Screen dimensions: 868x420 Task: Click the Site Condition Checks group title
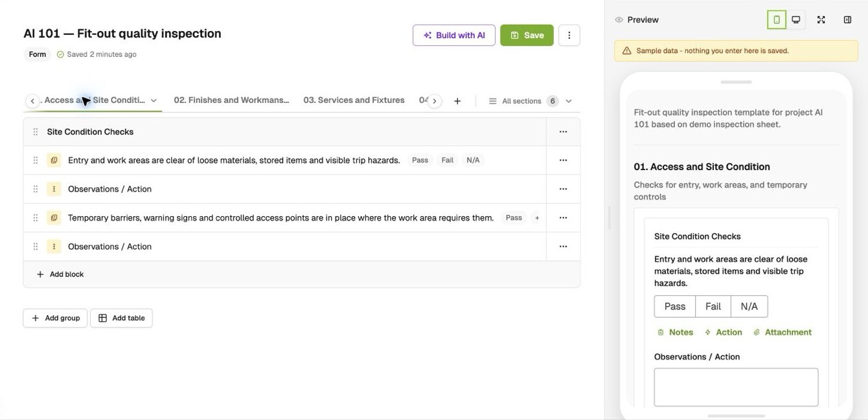click(x=90, y=132)
